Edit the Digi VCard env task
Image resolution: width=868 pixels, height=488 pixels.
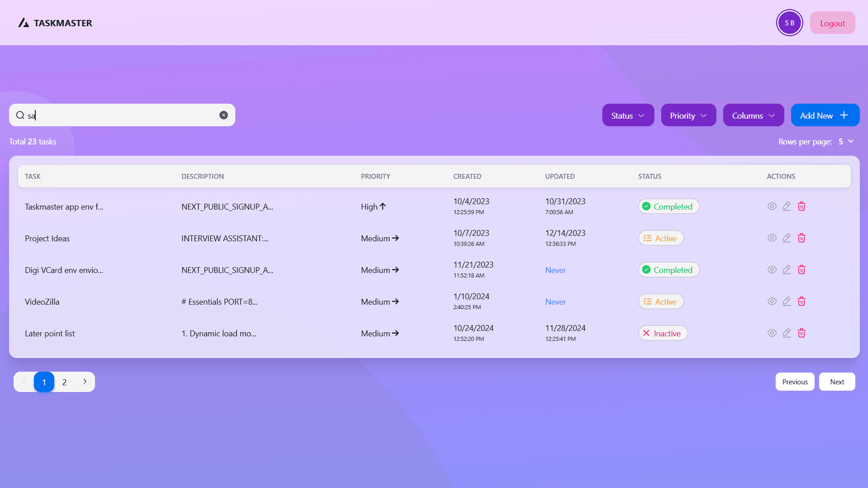[787, 270]
